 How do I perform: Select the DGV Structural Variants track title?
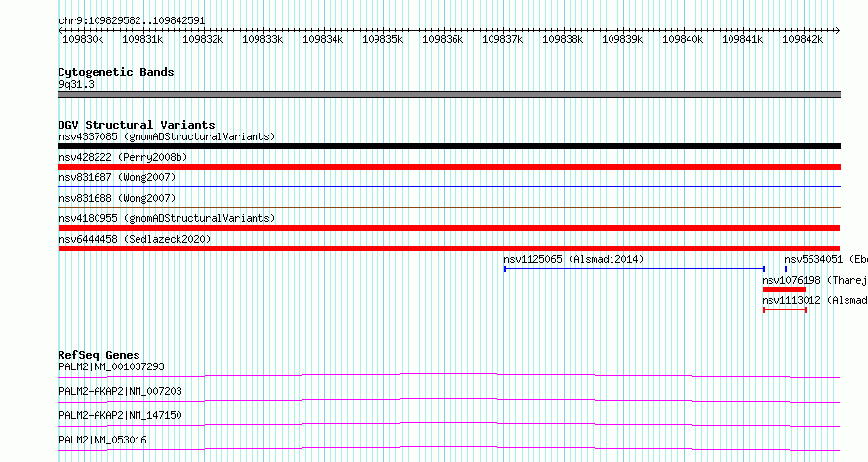[x=137, y=125]
